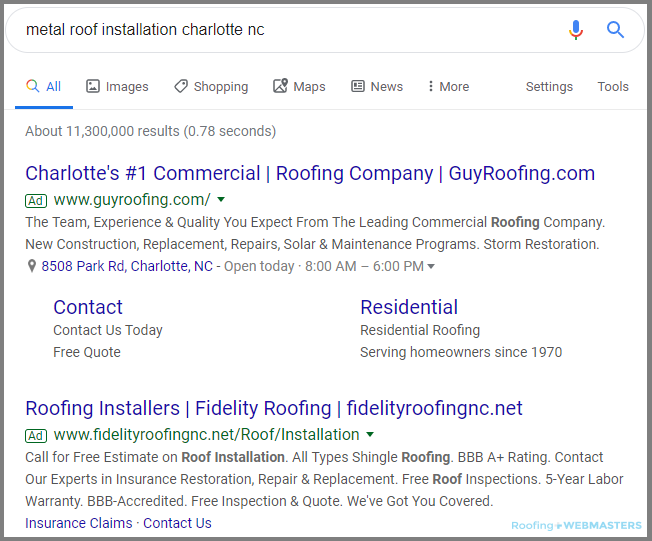Click the Images tab picture icon
The width and height of the screenshot is (652, 541).
(93, 86)
